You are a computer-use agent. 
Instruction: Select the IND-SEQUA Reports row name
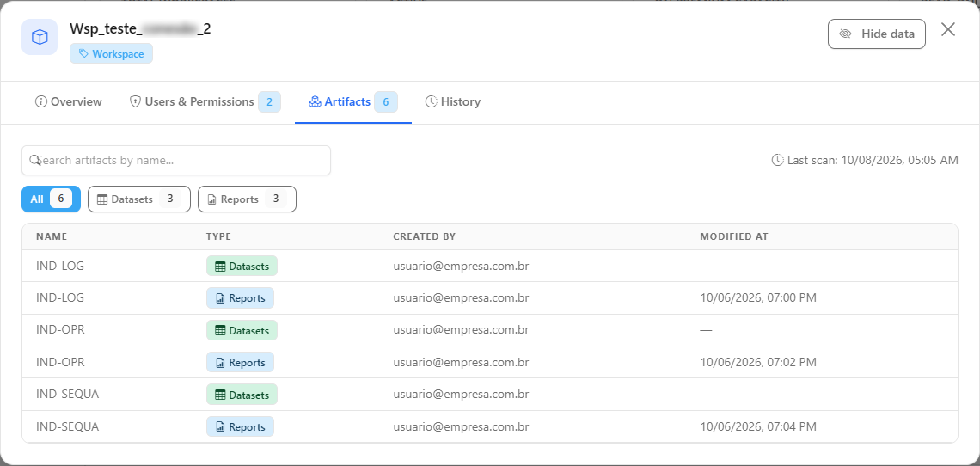pos(68,426)
